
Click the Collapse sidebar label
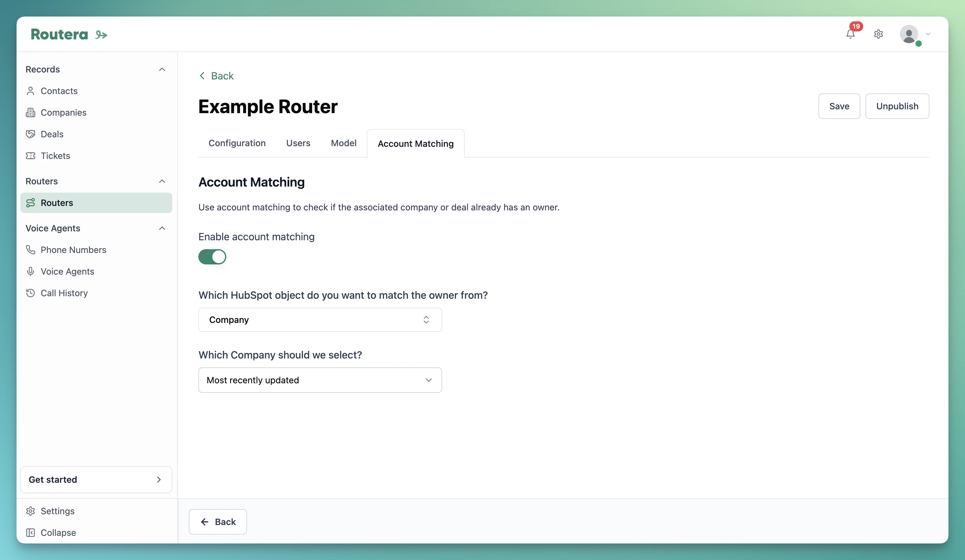(x=58, y=533)
